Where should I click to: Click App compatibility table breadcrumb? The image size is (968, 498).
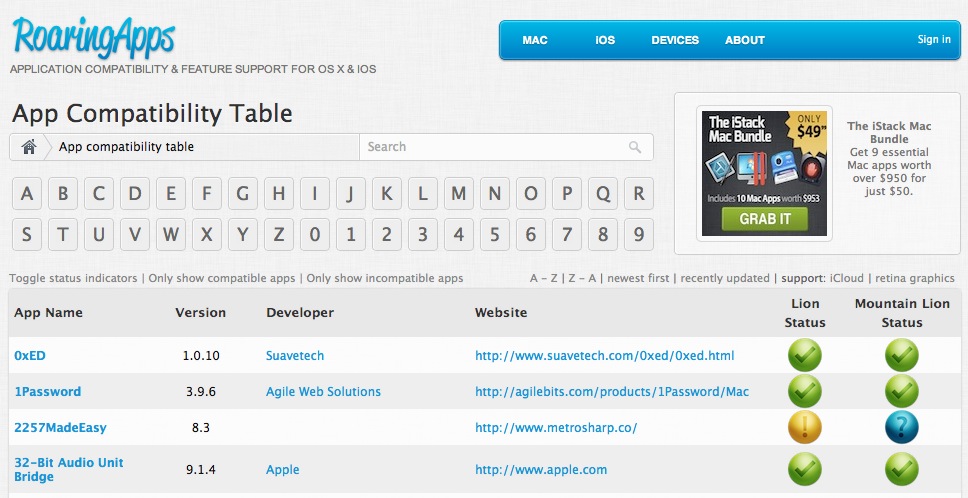126,147
